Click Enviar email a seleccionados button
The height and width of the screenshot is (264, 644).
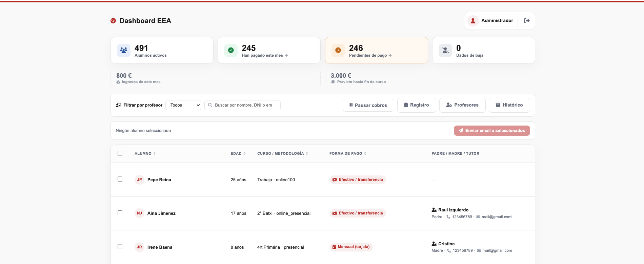coord(492,131)
